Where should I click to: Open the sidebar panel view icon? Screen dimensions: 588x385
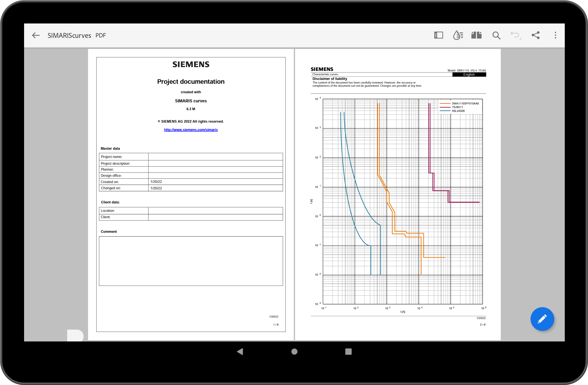point(438,35)
